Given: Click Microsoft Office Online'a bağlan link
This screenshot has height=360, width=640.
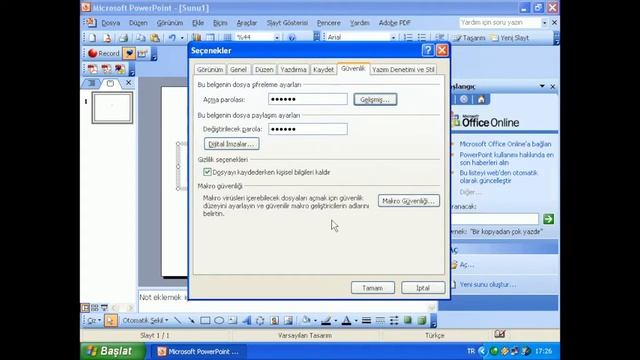Looking at the screenshot, I should tap(505, 144).
